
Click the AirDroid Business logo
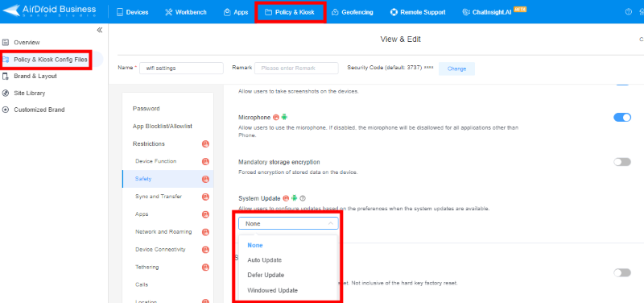click(x=49, y=10)
